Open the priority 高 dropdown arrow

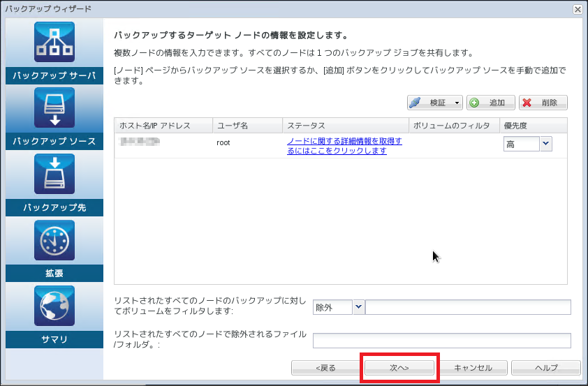pos(546,144)
